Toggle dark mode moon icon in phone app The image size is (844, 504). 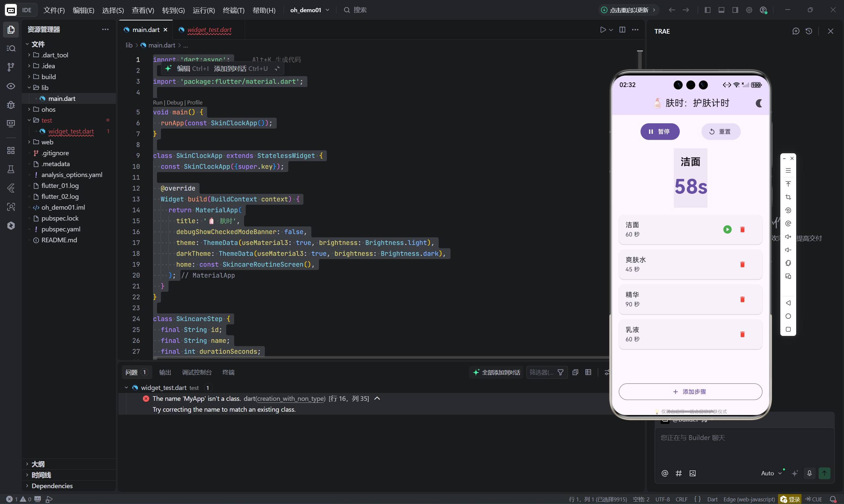pyautogui.click(x=758, y=103)
